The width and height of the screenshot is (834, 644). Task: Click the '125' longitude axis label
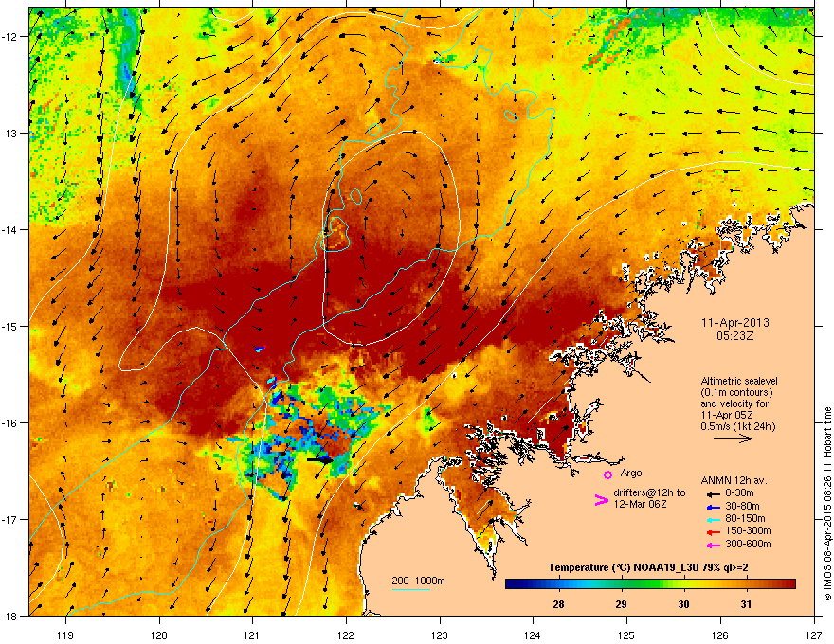(626, 635)
